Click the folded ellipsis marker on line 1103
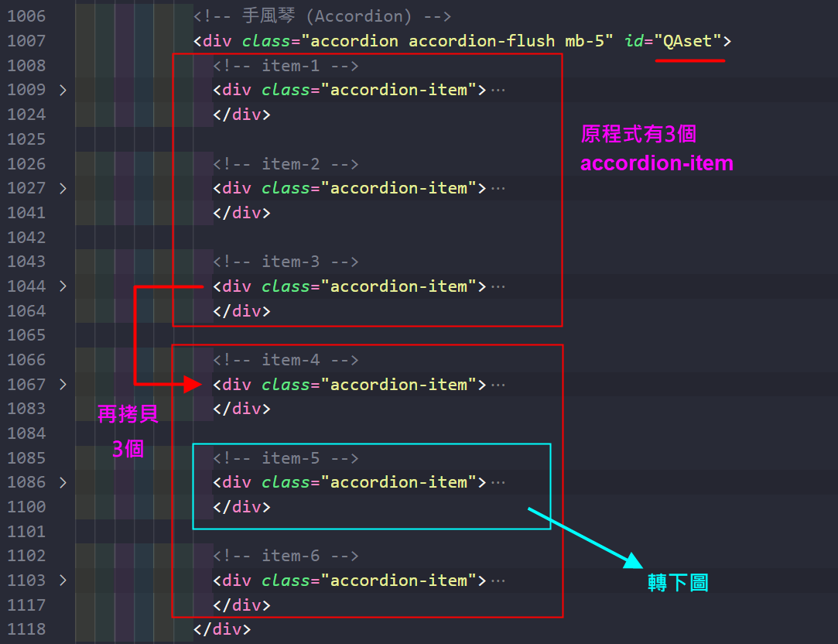The width and height of the screenshot is (838, 644). click(x=498, y=581)
